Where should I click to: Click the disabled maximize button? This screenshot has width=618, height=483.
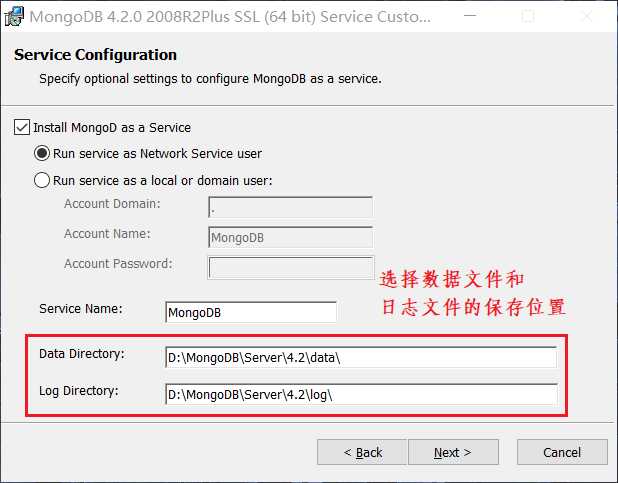coord(528,16)
